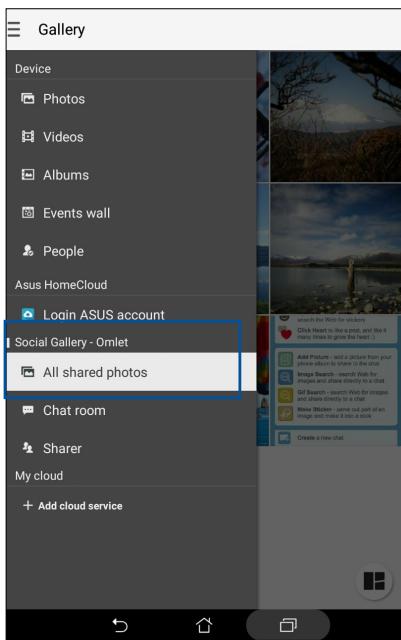Open Sharer entry

click(x=131, y=448)
